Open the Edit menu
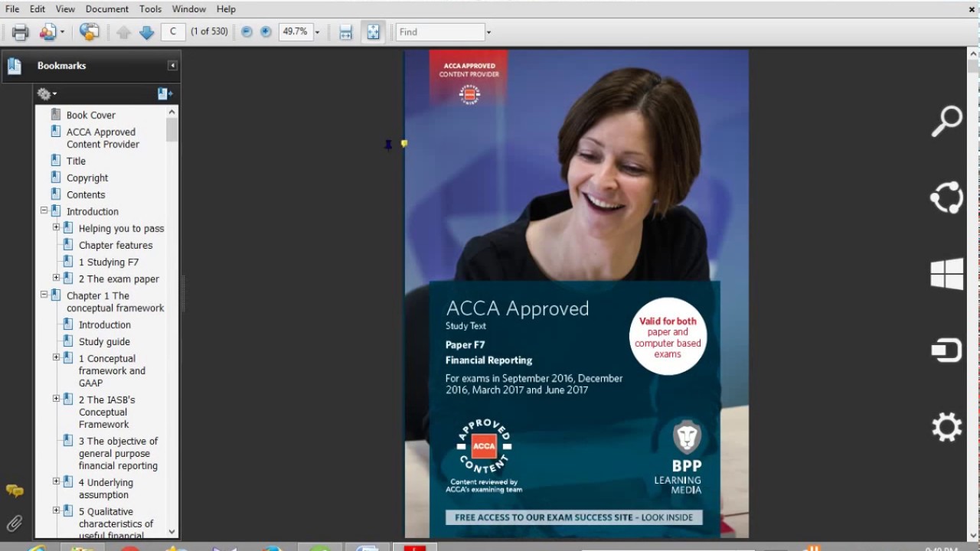 [38, 9]
